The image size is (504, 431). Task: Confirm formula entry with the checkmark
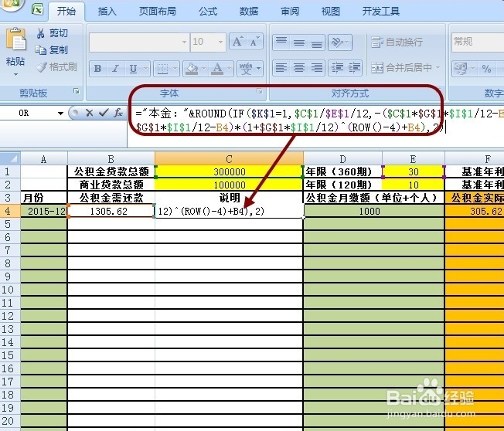click(104, 113)
